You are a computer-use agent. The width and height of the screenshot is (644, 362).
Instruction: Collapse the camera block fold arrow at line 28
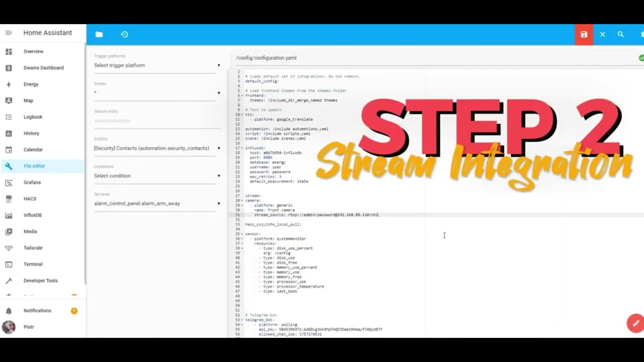click(x=242, y=201)
